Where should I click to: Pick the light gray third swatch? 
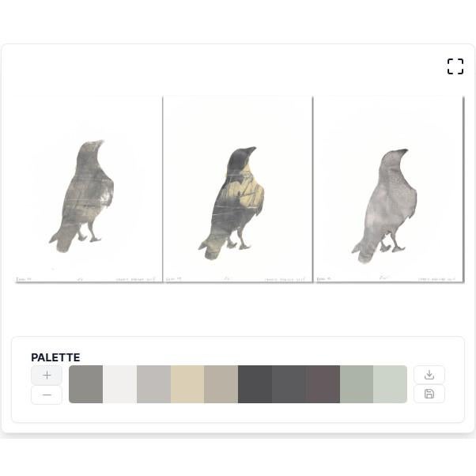click(154, 384)
